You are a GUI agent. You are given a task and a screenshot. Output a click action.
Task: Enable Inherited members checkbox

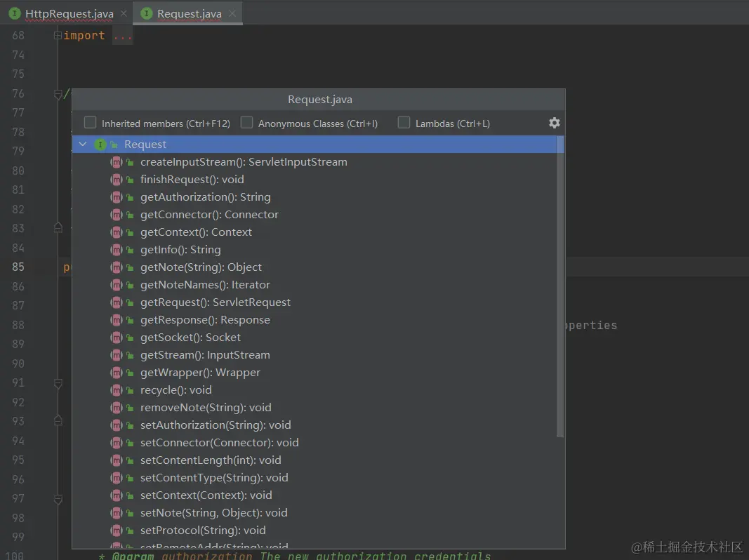(90, 123)
